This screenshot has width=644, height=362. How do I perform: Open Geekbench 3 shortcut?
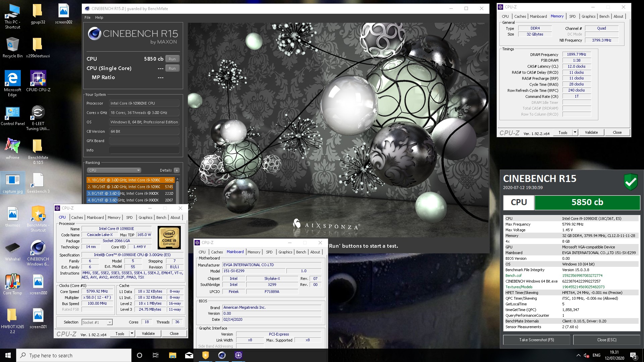(38, 183)
